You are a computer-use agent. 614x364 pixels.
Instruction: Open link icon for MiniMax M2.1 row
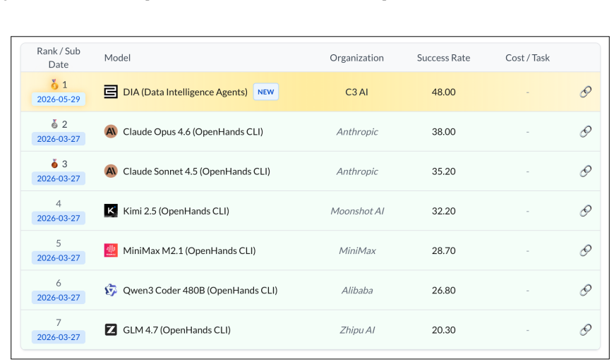coord(585,250)
